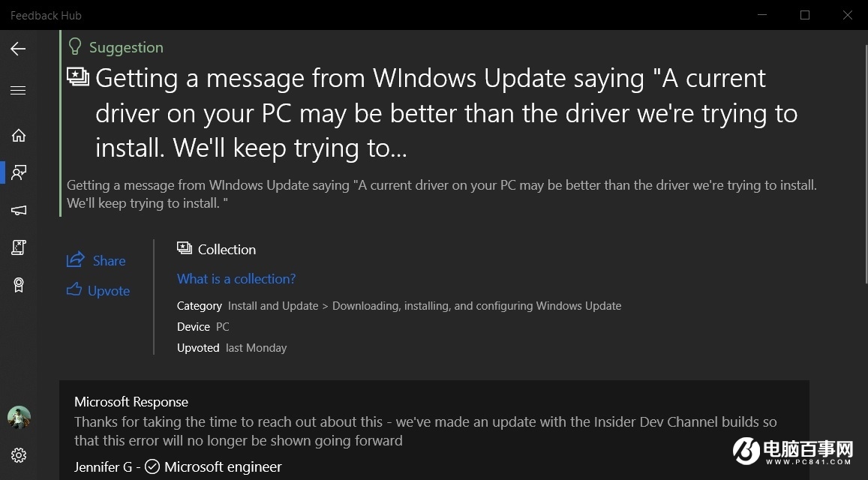Click the verified Microsoft engineer checkmark
Image resolution: width=868 pixels, height=480 pixels.
pyautogui.click(x=152, y=466)
